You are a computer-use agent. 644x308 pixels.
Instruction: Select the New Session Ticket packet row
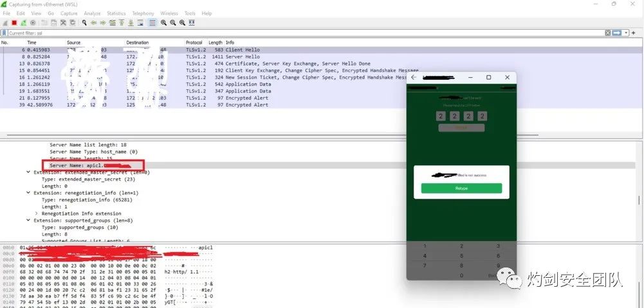click(x=320, y=77)
